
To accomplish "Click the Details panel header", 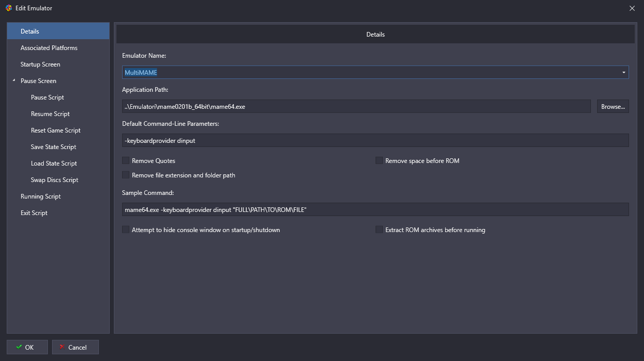I will (x=376, y=35).
